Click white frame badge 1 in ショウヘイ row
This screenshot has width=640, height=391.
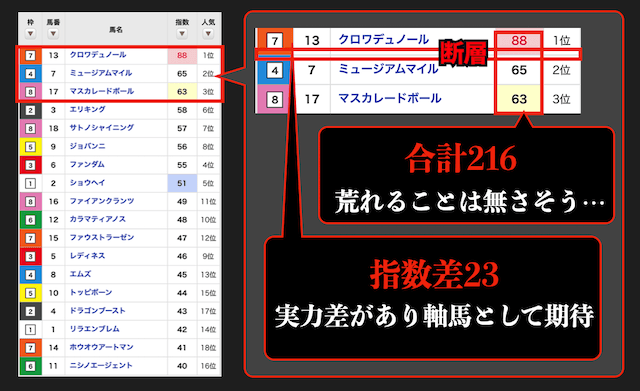coord(30,183)
